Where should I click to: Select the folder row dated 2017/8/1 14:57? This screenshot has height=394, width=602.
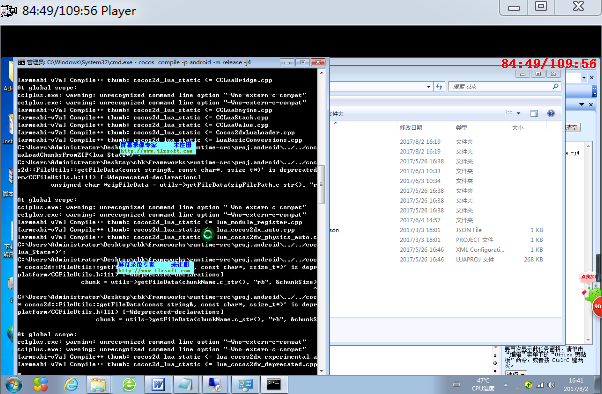[x=437, y=220]
